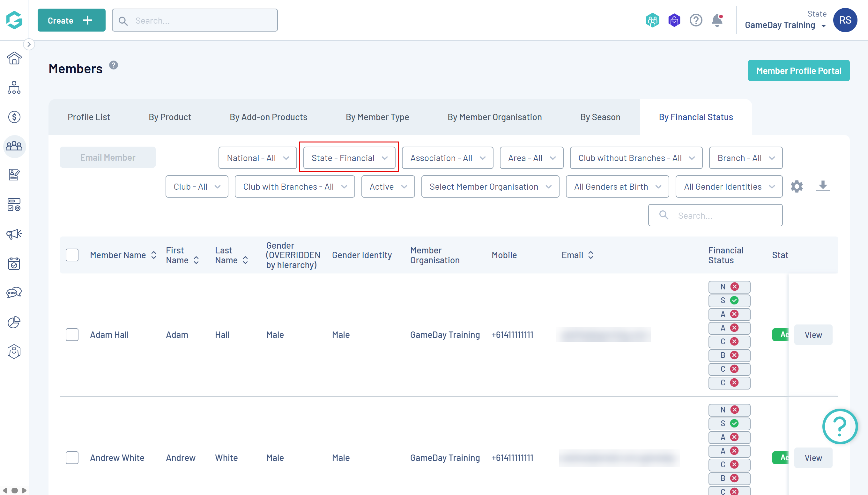Open All Genders at Birth dropdown

tap(617, 186)
